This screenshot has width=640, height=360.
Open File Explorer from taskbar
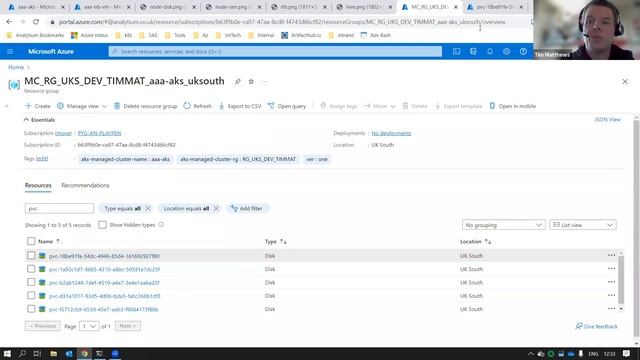[53, 353]
